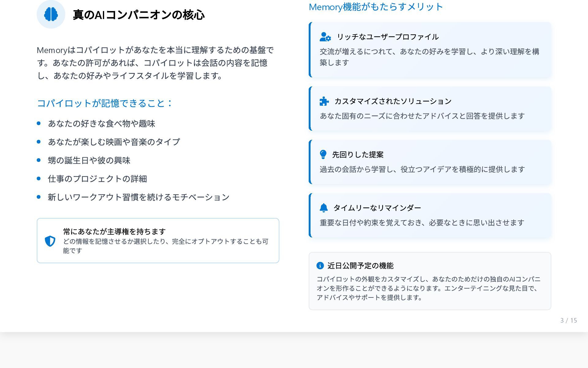Click the intro paragraph starting with Memoryはコパイロット

tap(155, 63)
